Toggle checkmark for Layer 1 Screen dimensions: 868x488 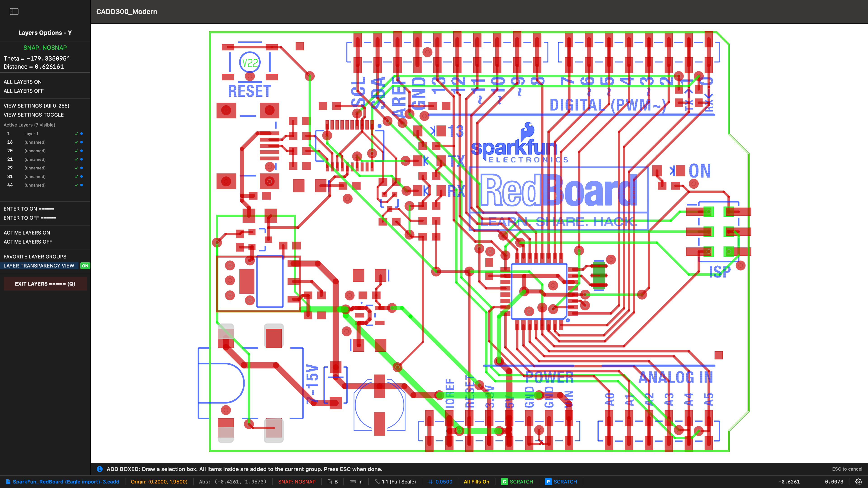76,134
